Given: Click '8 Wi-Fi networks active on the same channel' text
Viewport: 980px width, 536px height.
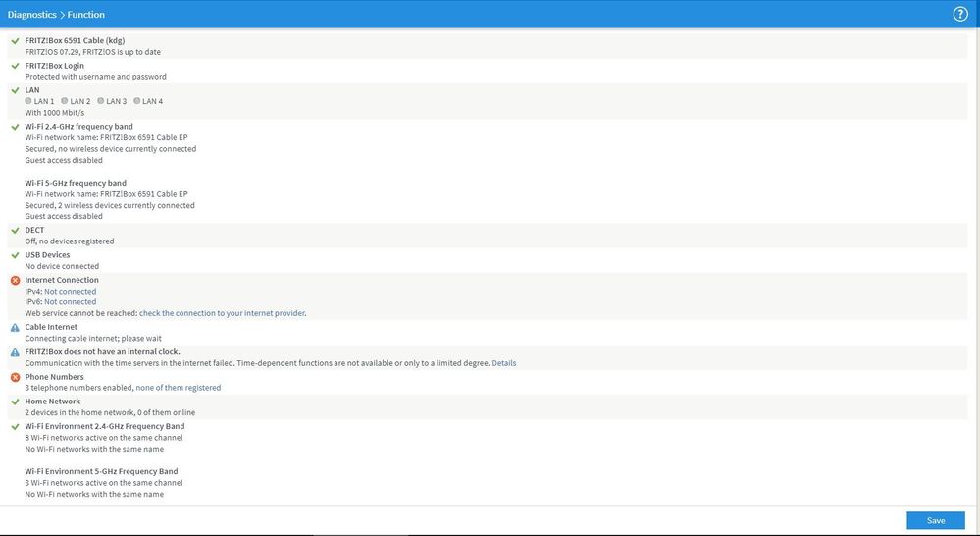Looking at the screenshot, I should tap(104, 438).
